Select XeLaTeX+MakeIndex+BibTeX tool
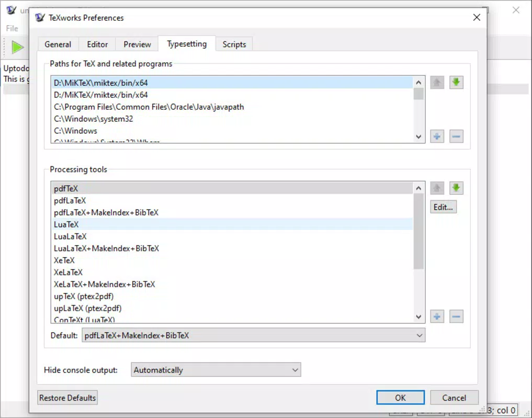Viewport: 532px width, 418px height. point(232,284)
